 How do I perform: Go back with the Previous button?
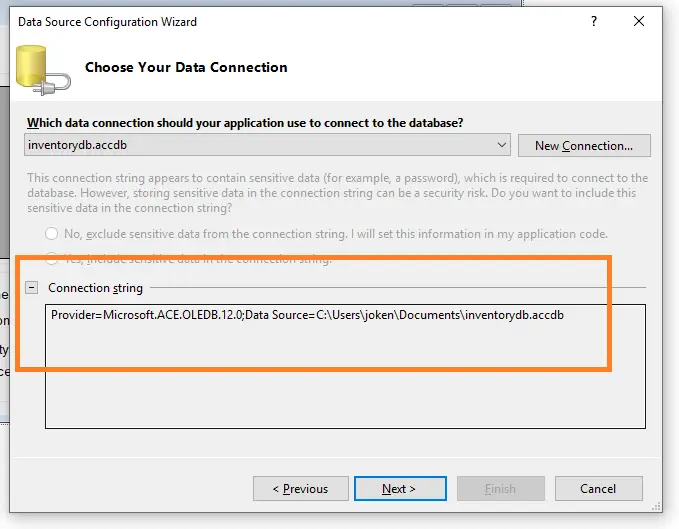pos(300,489)
